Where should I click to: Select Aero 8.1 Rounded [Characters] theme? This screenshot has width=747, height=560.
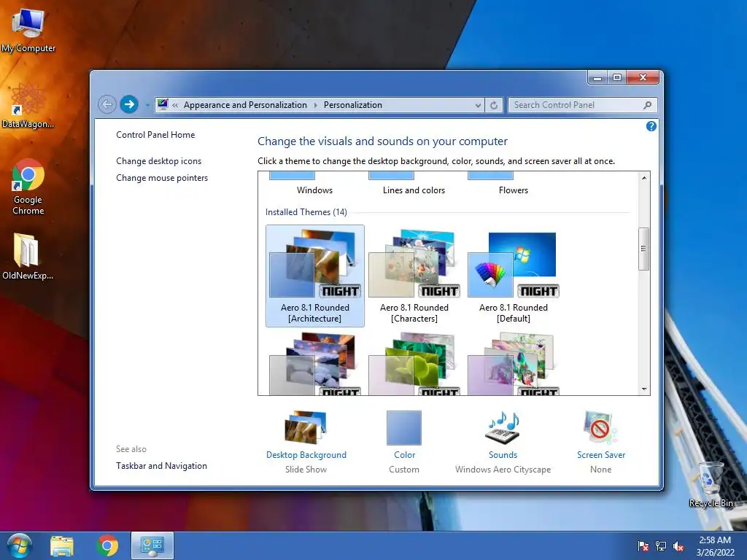(414, 276)
